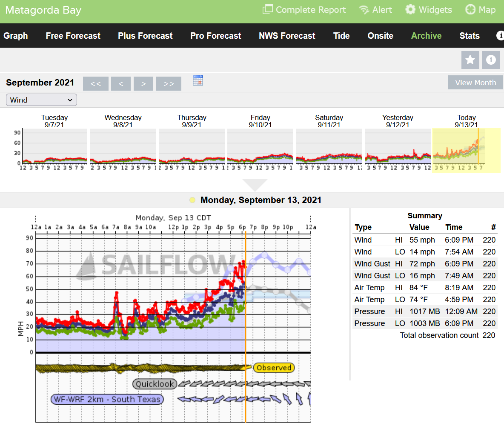Go to next day with > button
This screenshot has height=426, width=504.
[x=143, y=83]
